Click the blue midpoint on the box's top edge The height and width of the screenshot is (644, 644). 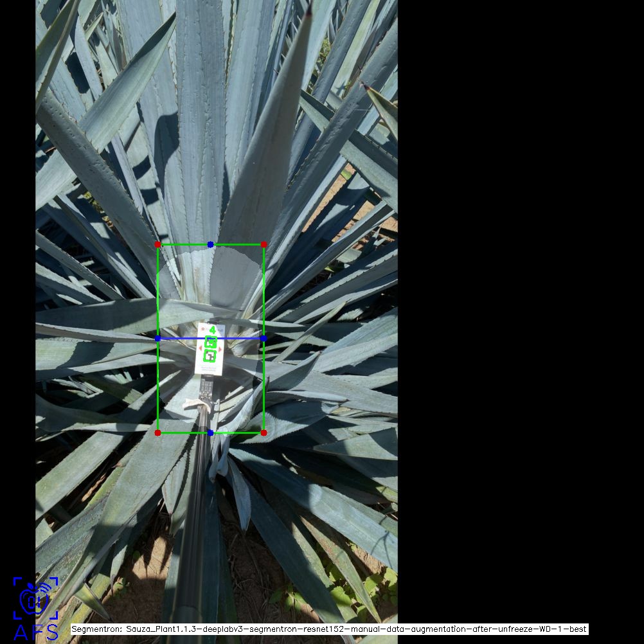coord(211,245)
